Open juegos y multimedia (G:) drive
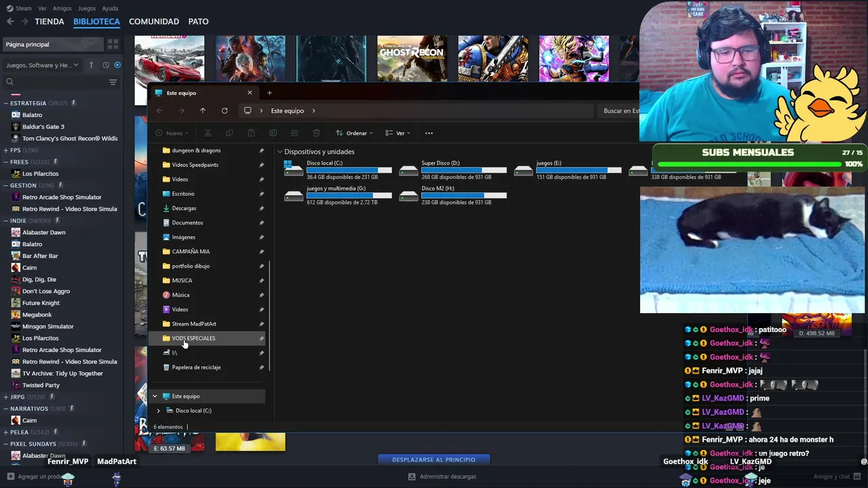Viewport: 868px width, 488px height. [x=338, y=195]
